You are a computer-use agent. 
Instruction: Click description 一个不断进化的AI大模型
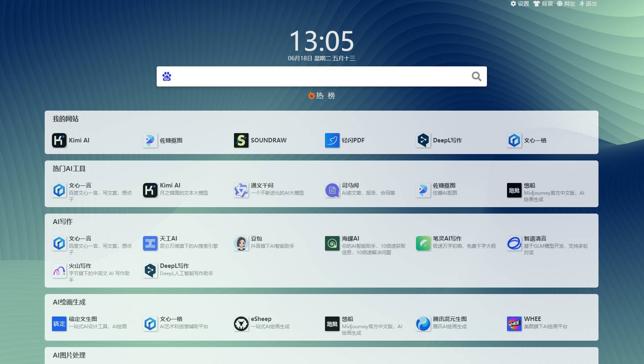coord(277,193)
